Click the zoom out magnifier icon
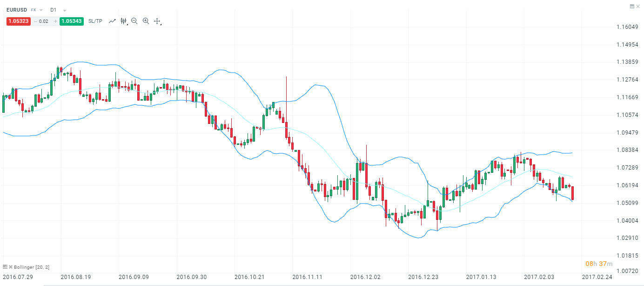The image size is (644, 286). pos(134,20)
